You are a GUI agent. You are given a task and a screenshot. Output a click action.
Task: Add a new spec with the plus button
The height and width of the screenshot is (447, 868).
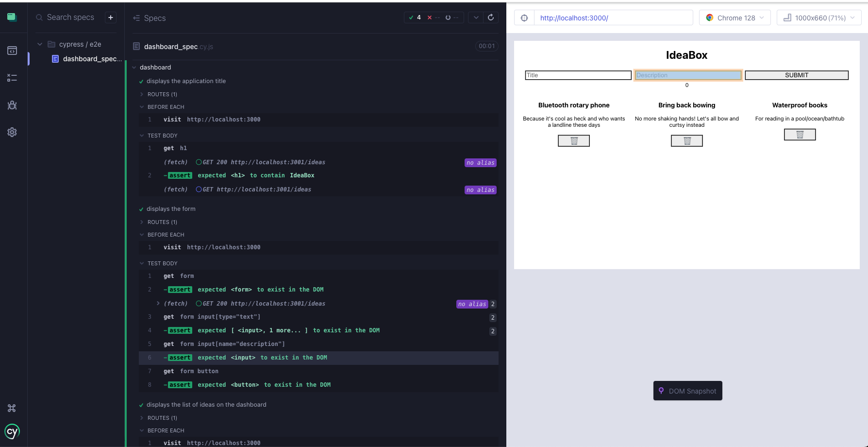[111, 17]
